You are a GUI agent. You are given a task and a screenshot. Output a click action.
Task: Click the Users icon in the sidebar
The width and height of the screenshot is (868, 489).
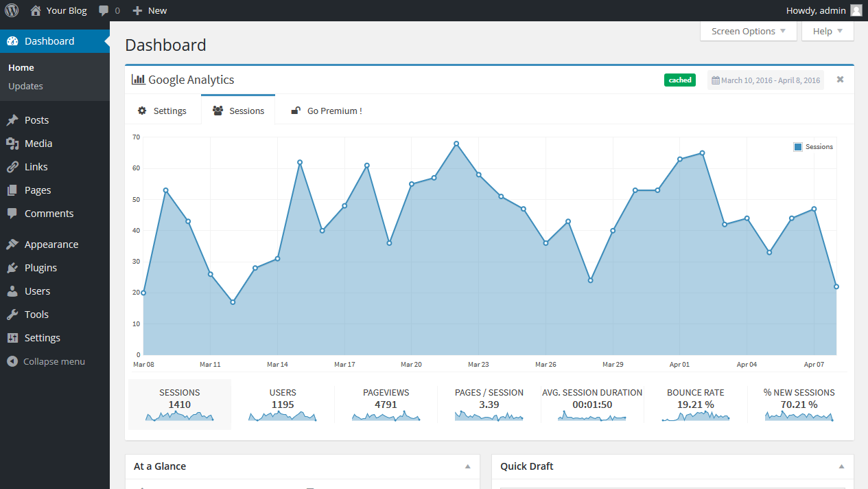(x=14, y=291)
